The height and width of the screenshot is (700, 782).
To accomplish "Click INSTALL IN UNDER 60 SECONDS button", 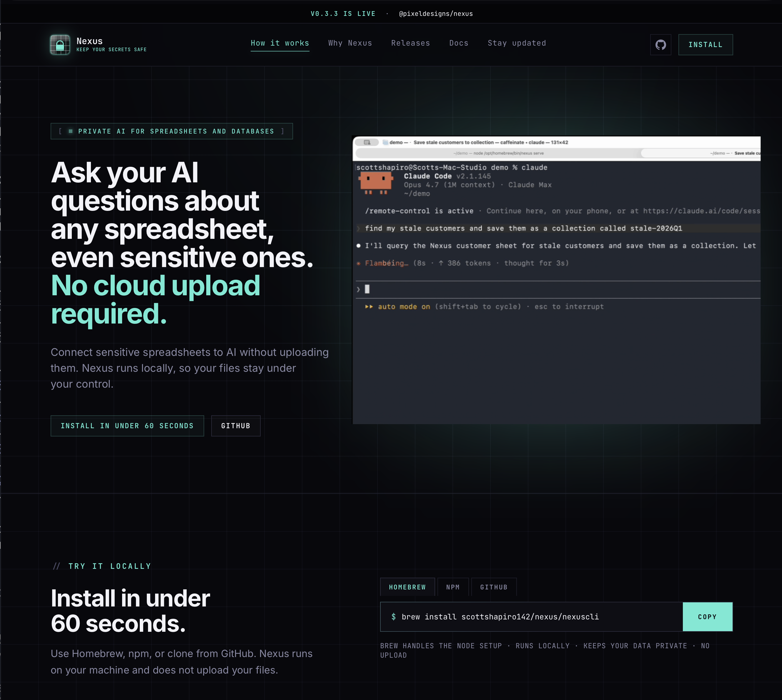I will pyautogui.click(x=127, y=426).
